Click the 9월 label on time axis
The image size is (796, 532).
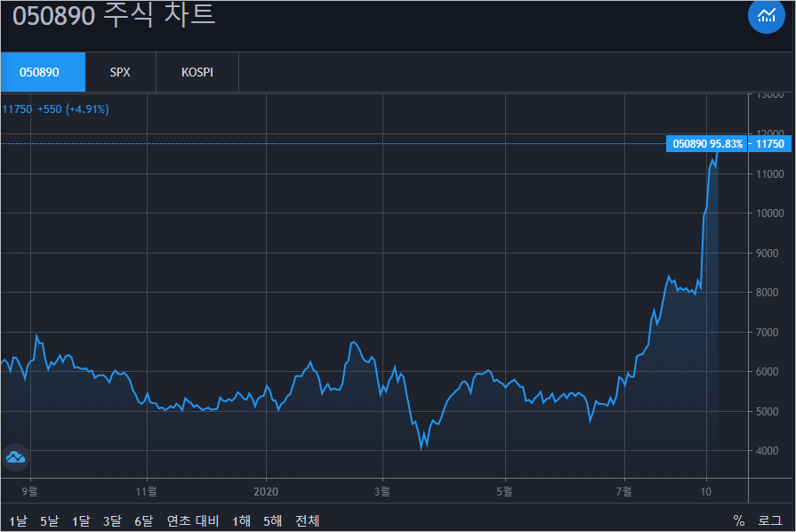(x=30, y=491)
